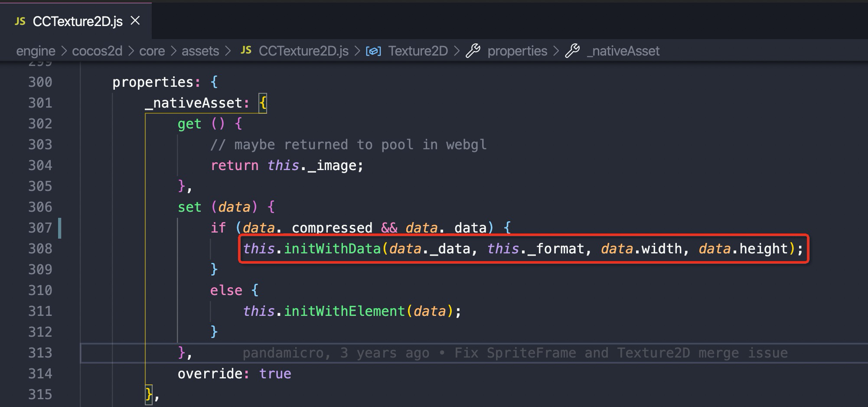Open the engine breadcrumb folder
The image size is (868, 407).
click(36, 51)
